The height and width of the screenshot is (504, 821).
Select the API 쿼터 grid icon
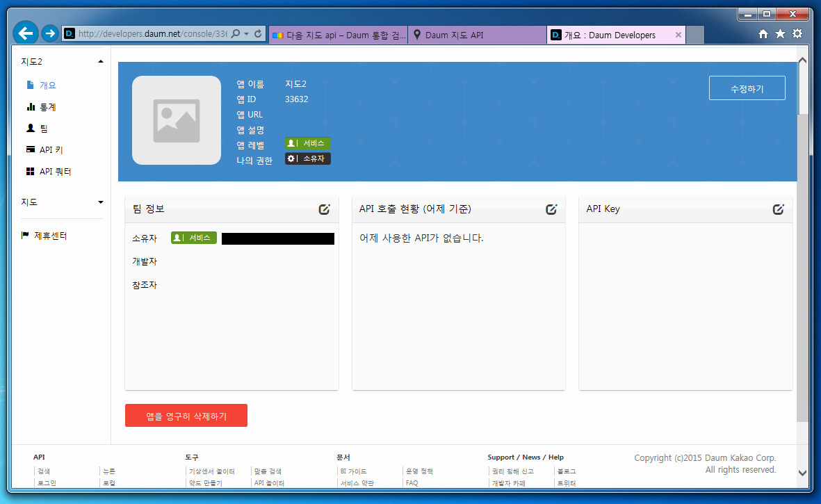[x=28, y=171]
